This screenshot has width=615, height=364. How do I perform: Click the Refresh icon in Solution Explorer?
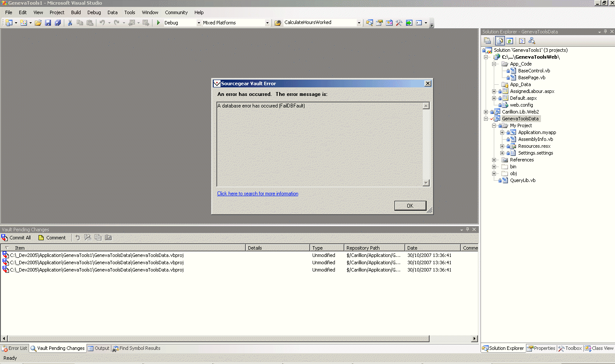510,41
